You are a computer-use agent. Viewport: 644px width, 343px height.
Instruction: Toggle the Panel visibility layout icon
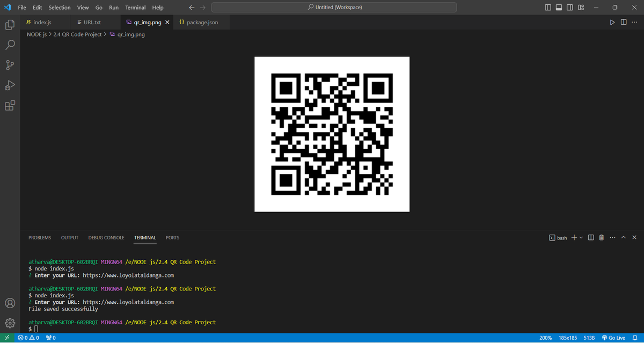pos(558,7)
